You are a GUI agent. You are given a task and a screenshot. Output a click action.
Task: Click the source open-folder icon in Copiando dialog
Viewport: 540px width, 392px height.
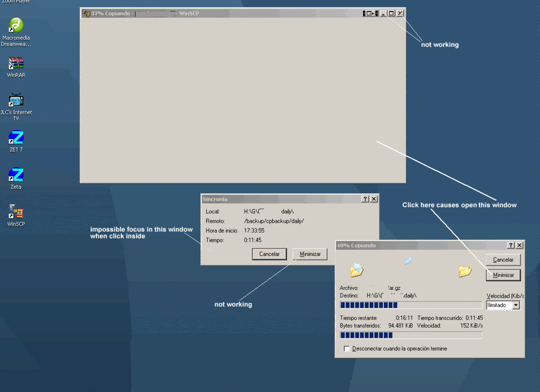point(357,270)
